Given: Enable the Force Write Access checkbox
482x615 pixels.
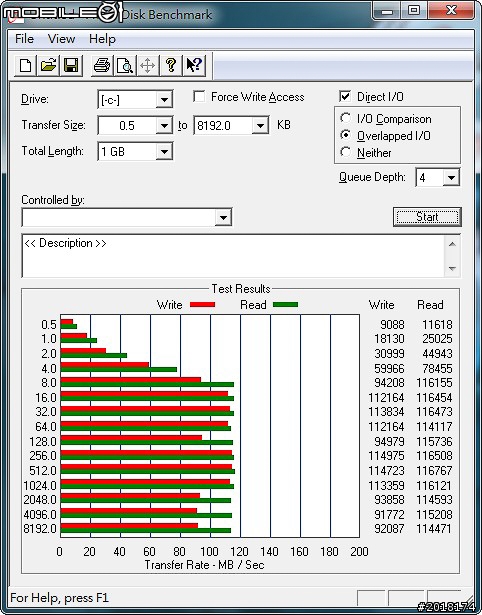Looking at the screenshot, I should click(x=199, y=96).
